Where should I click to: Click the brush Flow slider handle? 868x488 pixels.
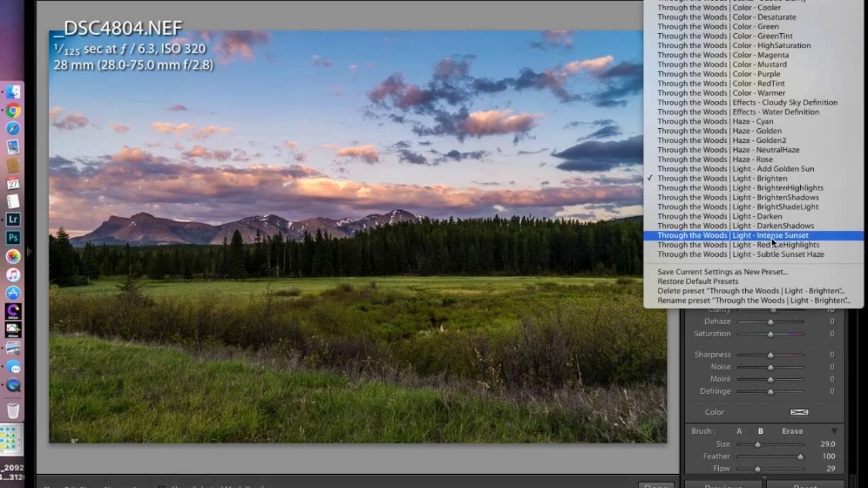tap(757, 469)
